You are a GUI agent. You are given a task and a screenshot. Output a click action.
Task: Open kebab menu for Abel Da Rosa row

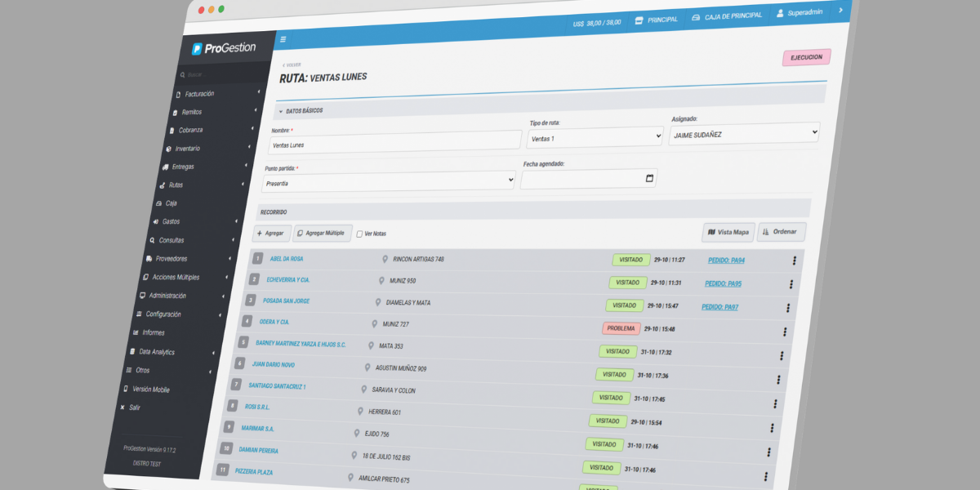click(794, 261)
